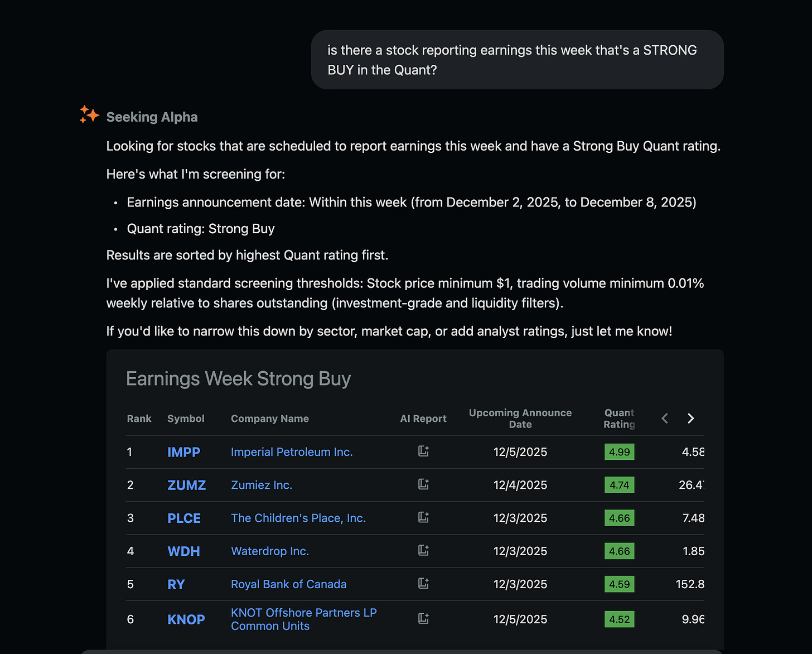Open AI Report for Waterdrop row
The height and width of the screenshot is (654, 812).
[x=423, y=550]
